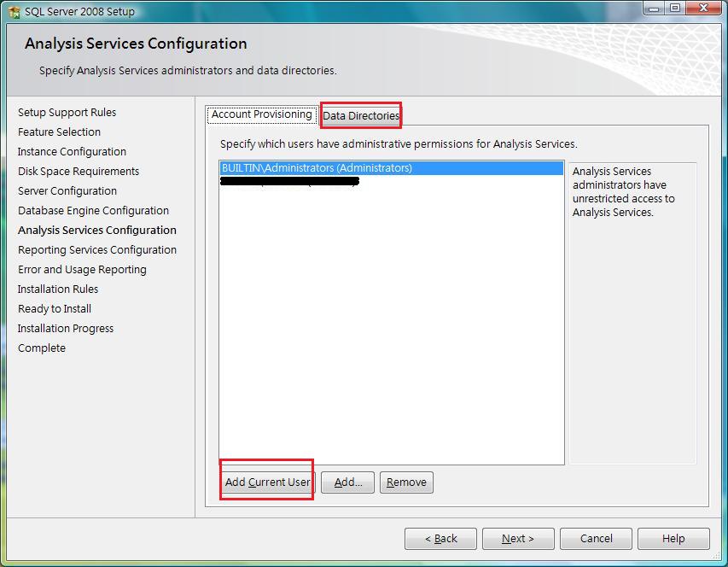Go to the previous step with Back
The height and width of the screenshot is (567, 728).
pyautogui.click(x=440, y=539)
